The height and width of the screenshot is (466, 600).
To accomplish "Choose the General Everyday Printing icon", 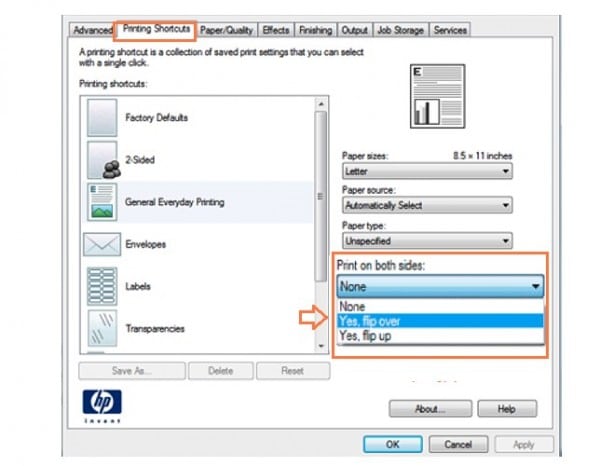I will click(102, 202).
